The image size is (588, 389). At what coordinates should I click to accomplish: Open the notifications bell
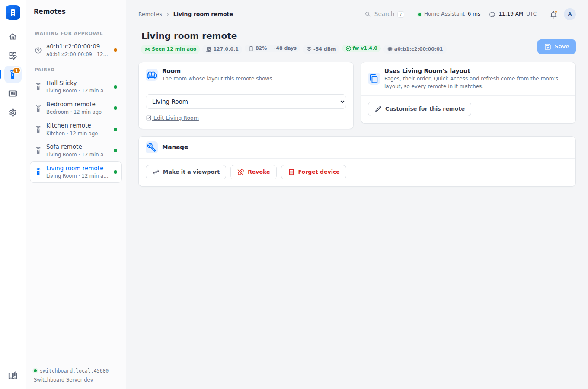553,14
